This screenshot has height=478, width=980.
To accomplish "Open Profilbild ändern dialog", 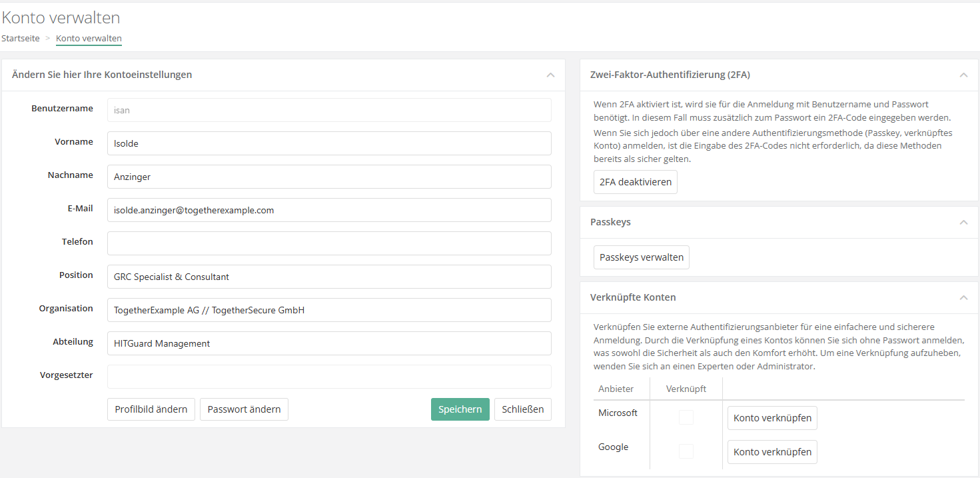I will 151,409.
